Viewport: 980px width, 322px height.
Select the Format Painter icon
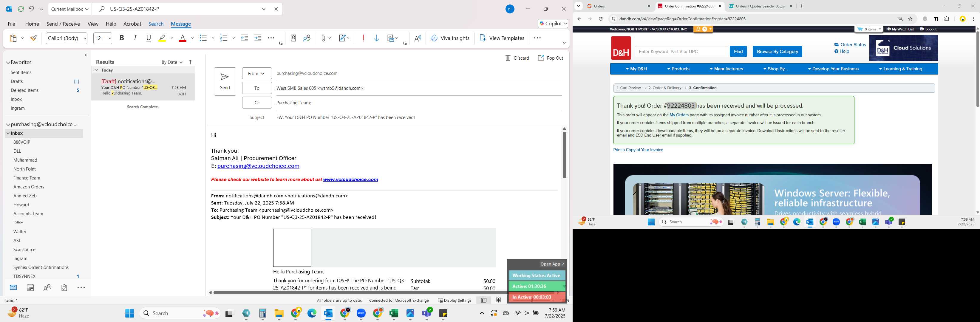[x=34, y=38]
